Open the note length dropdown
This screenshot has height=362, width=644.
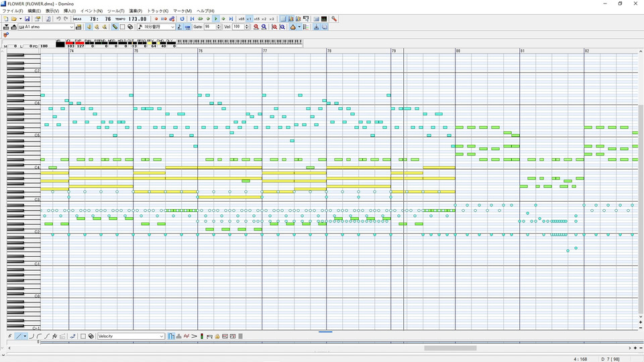(156, 27)
